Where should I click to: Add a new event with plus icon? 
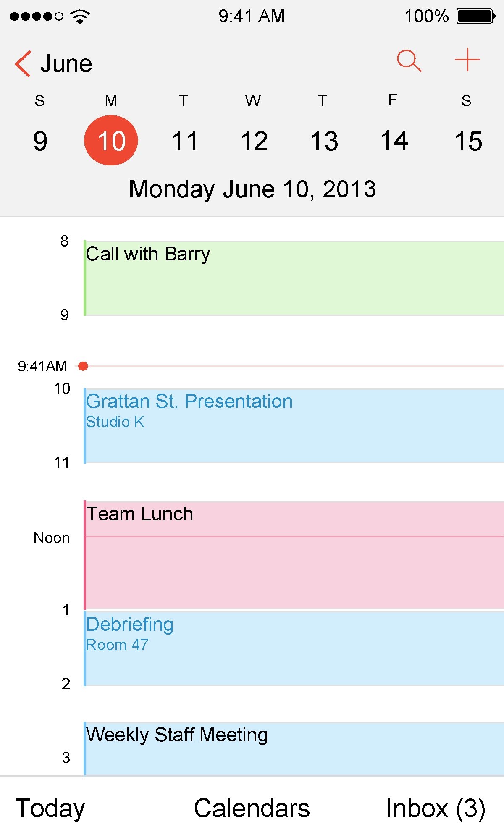[467, 60]
